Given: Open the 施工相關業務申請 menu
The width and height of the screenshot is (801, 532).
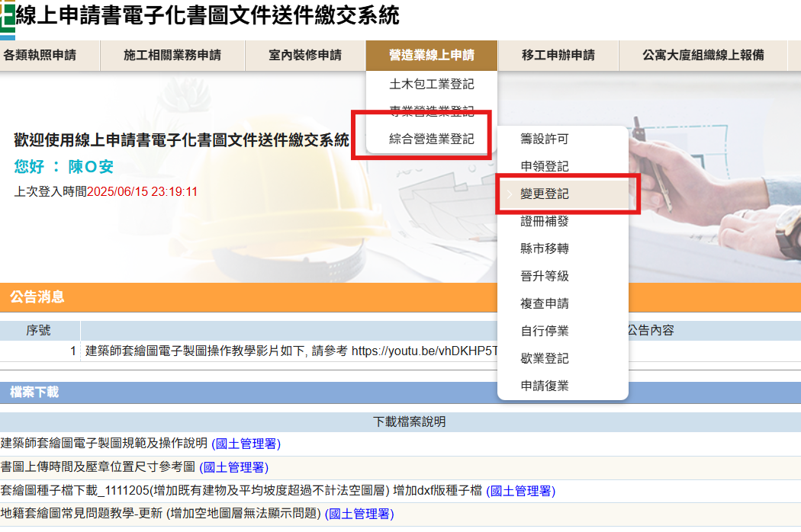Looking at the screenshot, I should 172,55.
